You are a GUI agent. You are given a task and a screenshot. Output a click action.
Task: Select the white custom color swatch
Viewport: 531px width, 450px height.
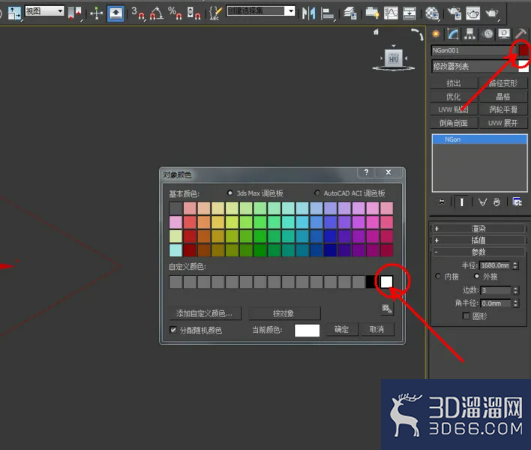(x=386, y=282)
